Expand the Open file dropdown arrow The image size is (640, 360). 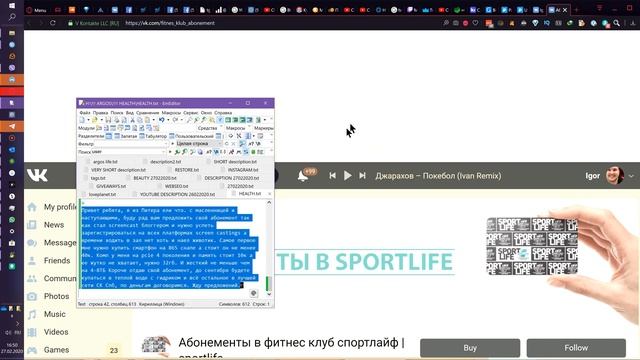pos(102,120)
